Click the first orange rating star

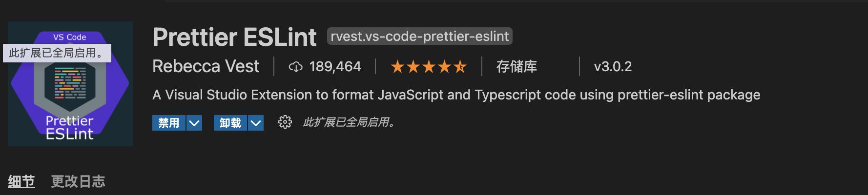pyautogui.click(x=397, y=67)
